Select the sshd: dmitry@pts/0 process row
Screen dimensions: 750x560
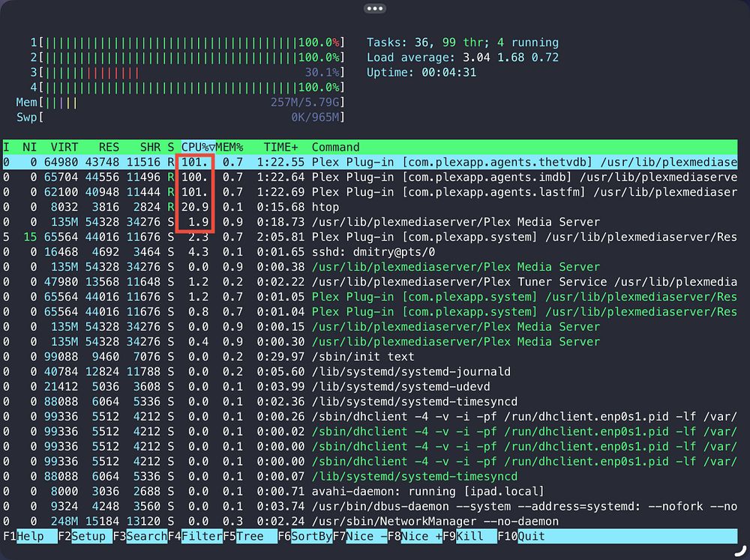coord(370,252)
